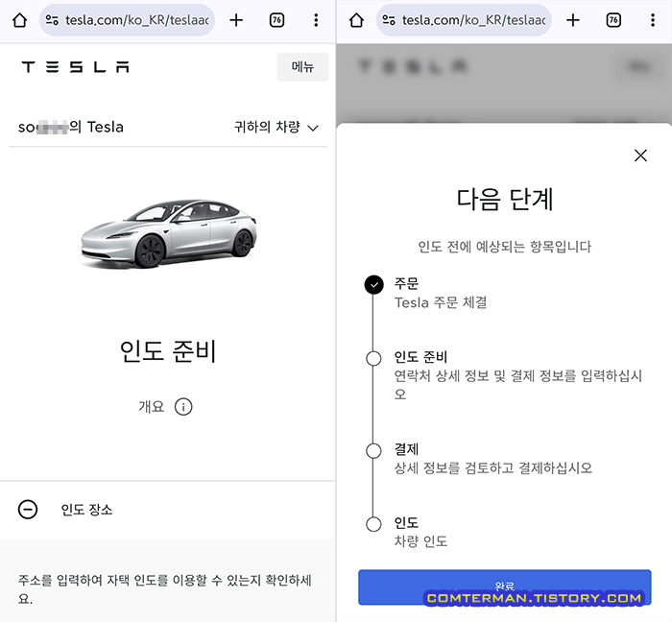
Task: Open new tab with plus in right browser
Action: click(573, 20)
